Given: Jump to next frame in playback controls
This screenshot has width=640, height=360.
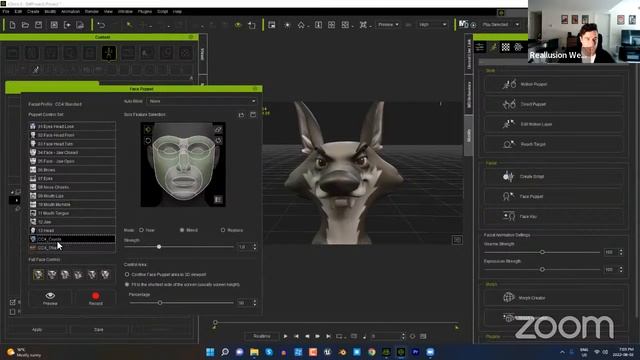Looking at the screenshot, I should (x=318, y=336).
